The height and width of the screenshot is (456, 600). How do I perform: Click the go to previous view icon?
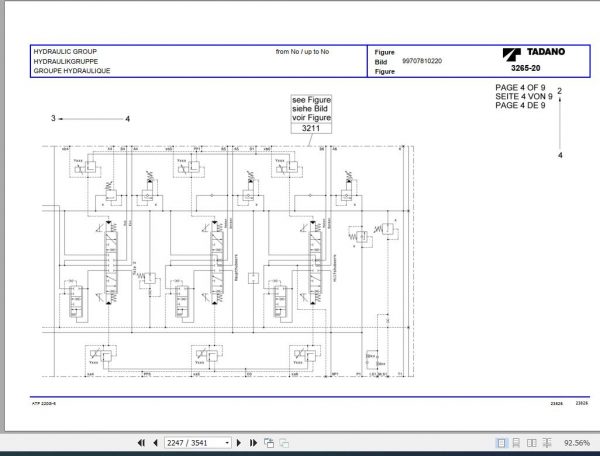point(269,443)
